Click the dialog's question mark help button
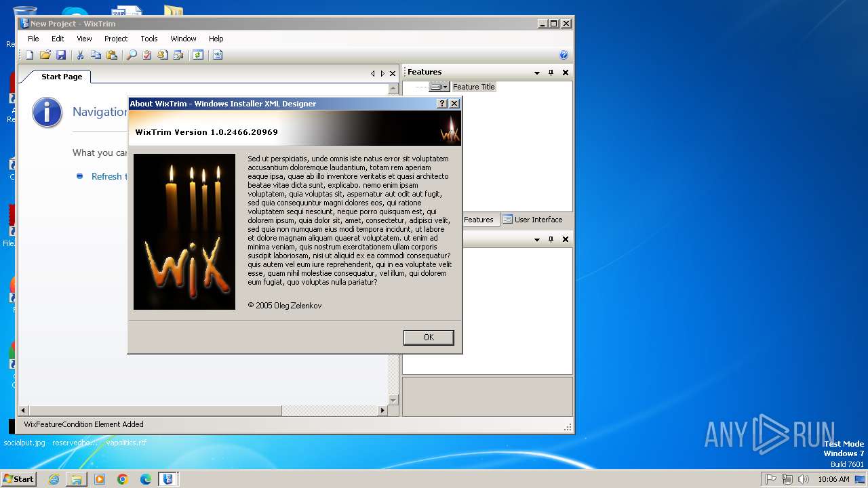 pos(442,104)
